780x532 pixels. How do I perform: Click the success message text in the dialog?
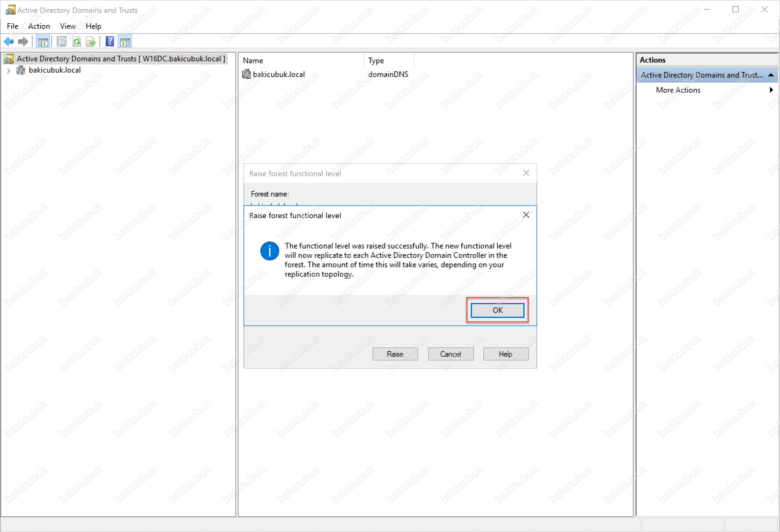[x=398, y=260]
